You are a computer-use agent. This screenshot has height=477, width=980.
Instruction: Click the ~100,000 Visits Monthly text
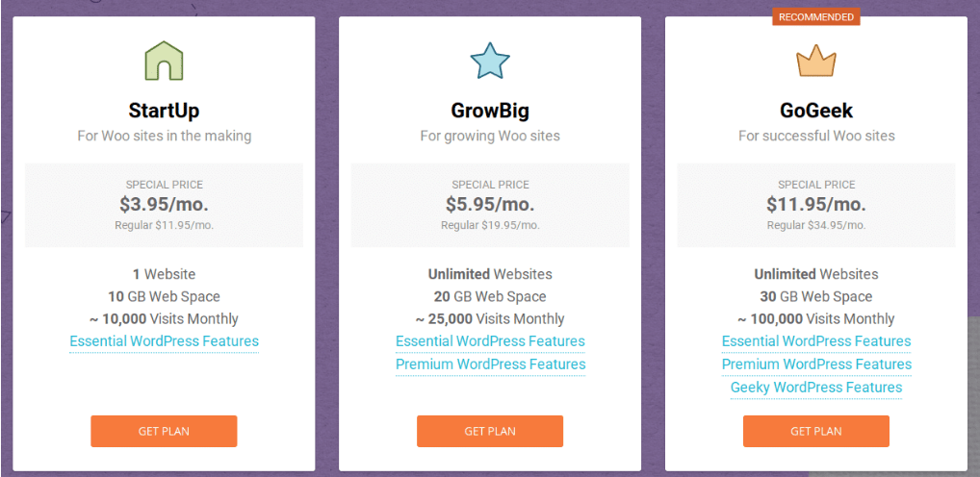click(816, 319)
